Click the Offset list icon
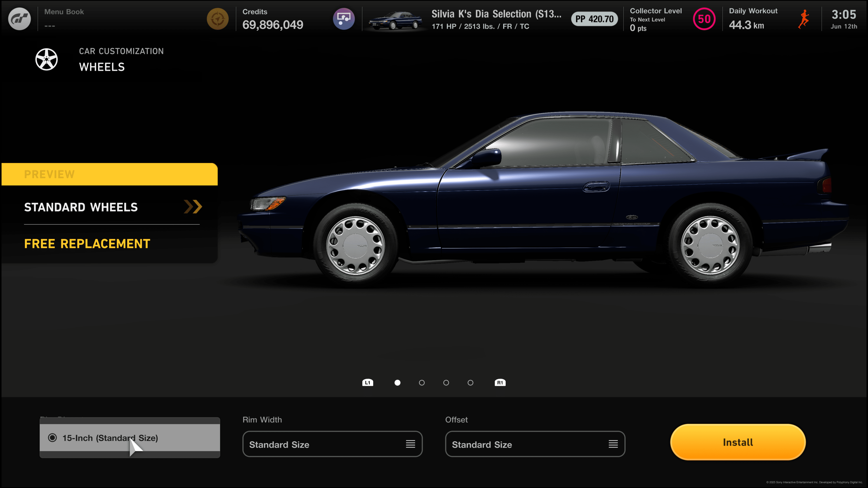The image size is (868, 488). tap(613, 444)
